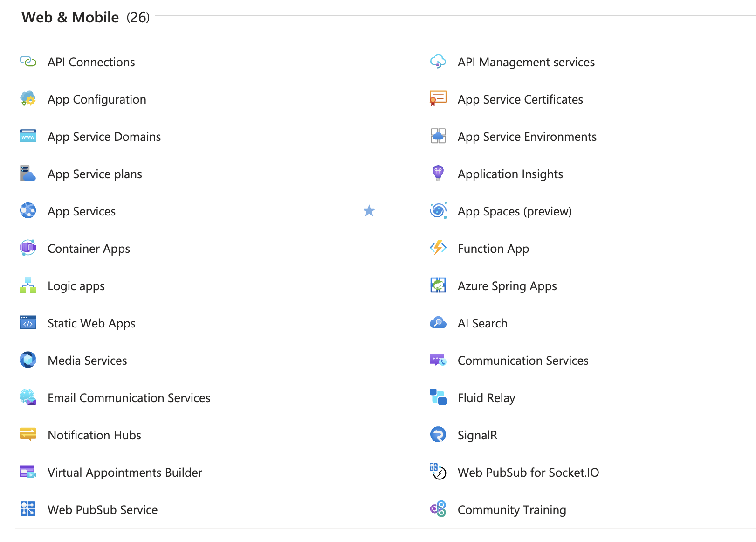Click the Container Apps icon
Viewport: 756px width, 542px height.
point(28,248)
